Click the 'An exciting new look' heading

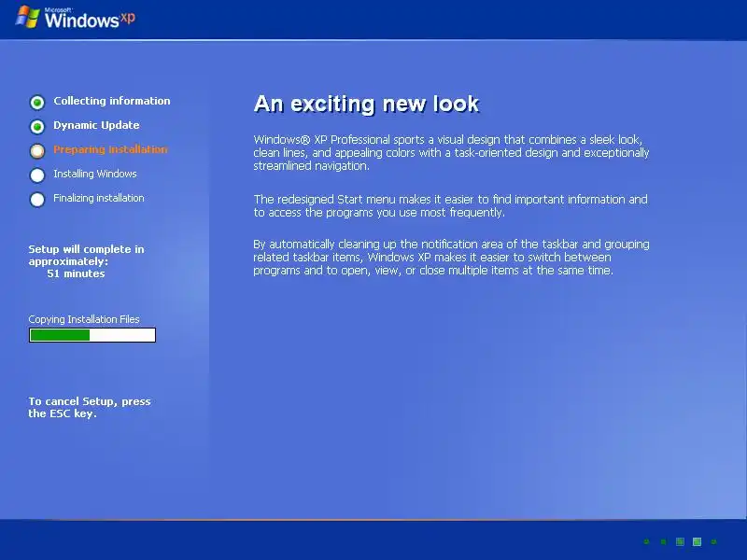tap(366, 104)
